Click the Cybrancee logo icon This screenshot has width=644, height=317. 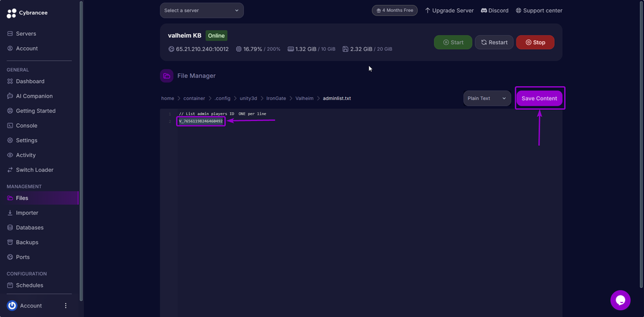[x=11, y=13]
